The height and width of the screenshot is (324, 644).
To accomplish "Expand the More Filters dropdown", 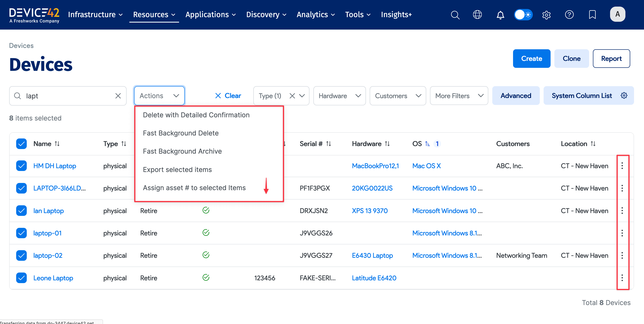I will point(459,96).
